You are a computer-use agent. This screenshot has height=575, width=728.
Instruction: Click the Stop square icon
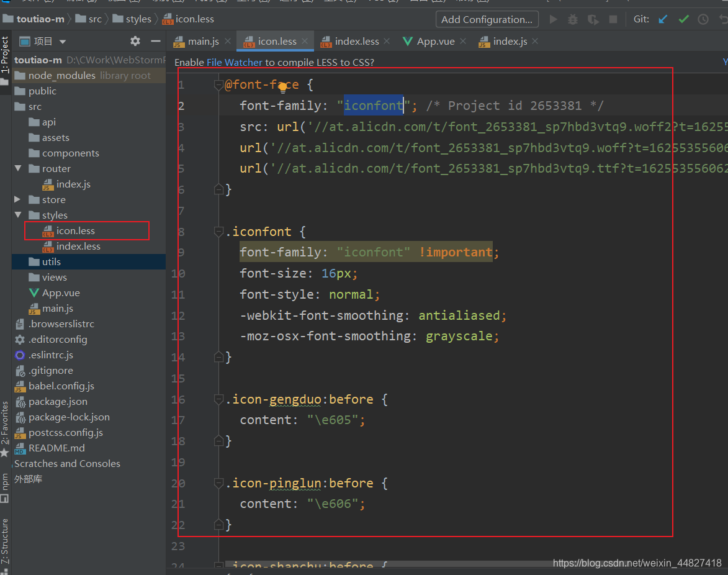(x=613, y=19)
